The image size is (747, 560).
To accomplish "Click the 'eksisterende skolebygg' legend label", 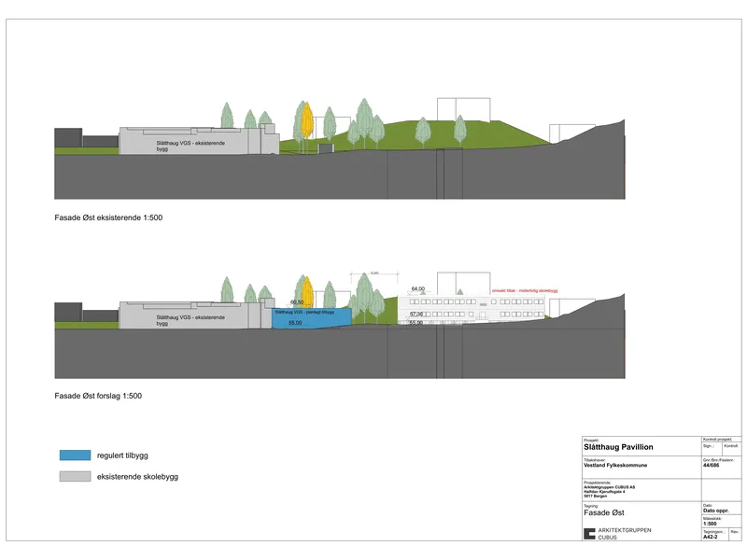I will [x=137, y=476].
